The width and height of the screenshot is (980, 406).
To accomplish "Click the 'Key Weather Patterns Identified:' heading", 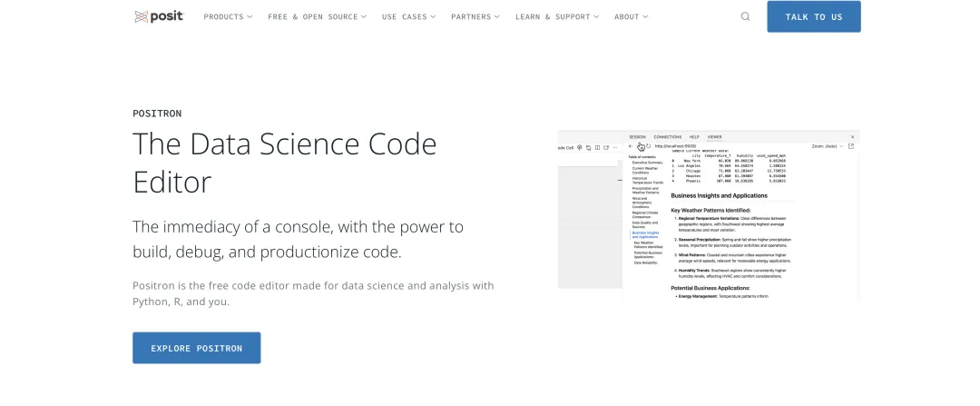I will click(x=710, y=210).
